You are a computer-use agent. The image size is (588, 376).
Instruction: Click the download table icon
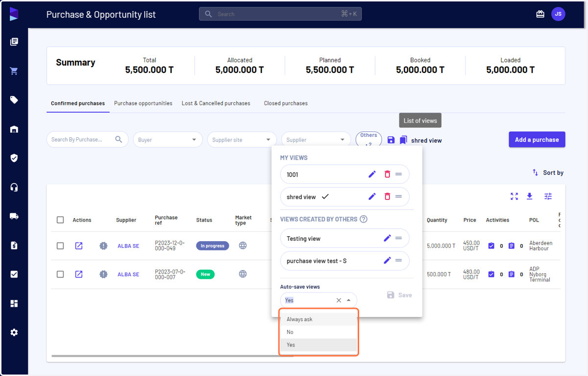(x=530, y=197)
